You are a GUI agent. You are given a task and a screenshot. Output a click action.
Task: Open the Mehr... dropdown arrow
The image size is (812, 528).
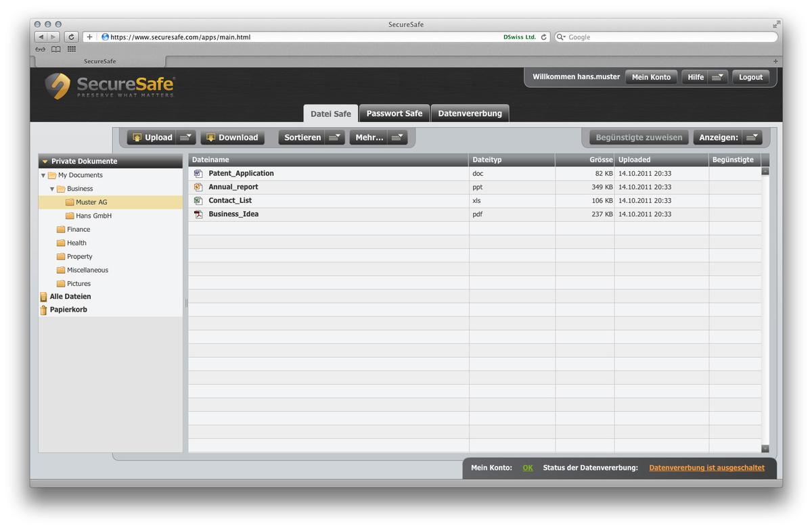point(399,137)
